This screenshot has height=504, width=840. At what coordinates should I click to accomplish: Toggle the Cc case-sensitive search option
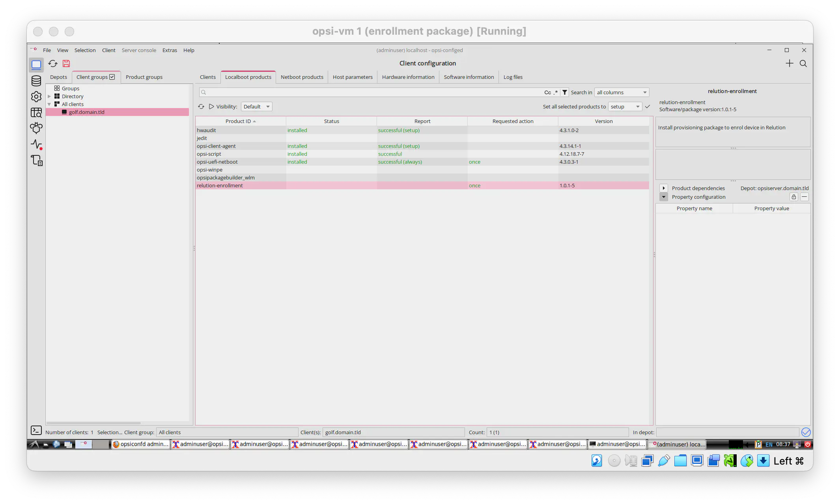547,92
